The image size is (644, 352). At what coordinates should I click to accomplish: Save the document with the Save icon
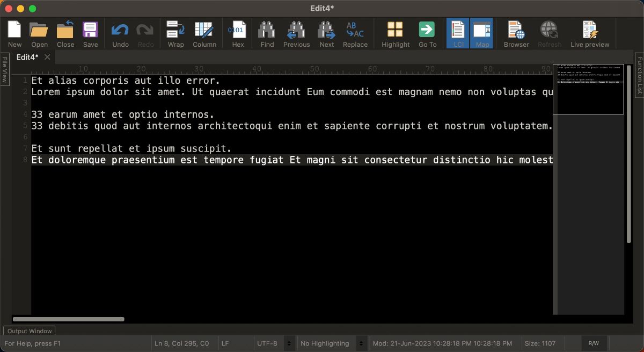(90, 33)
